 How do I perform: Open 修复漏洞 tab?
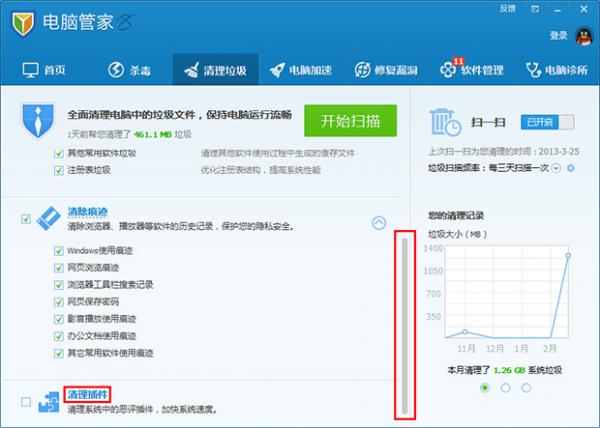[x=386, y=70]
